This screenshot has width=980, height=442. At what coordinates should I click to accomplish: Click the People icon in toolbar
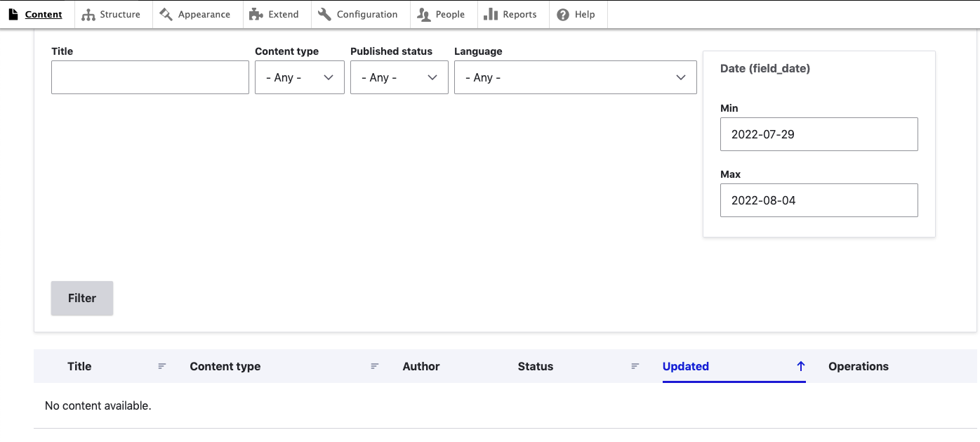click(x=423, y=14)
